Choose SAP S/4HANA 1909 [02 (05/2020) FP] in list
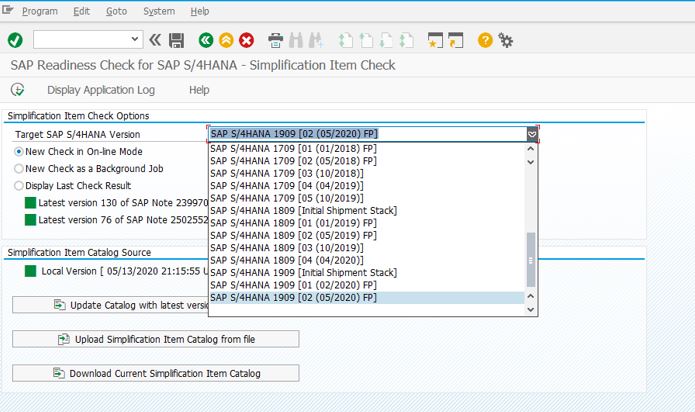The image size is (695, 412). [x=367, y=297]
